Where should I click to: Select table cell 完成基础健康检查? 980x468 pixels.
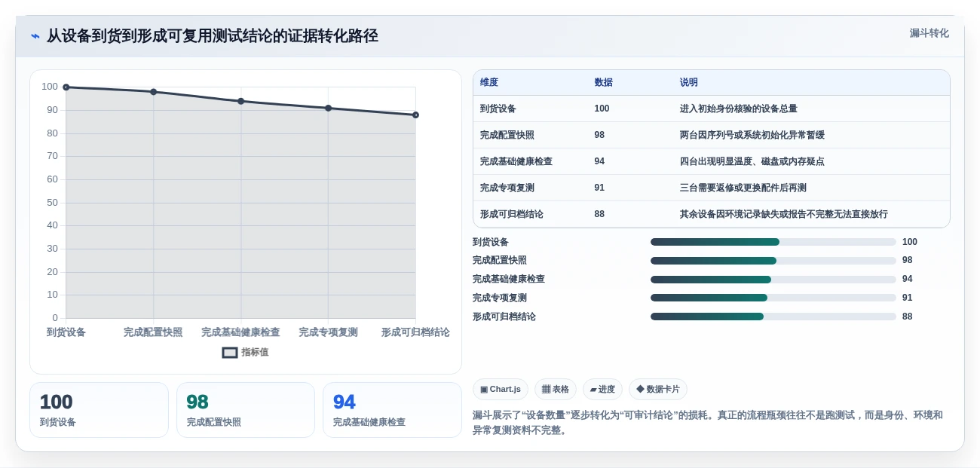click(x=516, y=161)
